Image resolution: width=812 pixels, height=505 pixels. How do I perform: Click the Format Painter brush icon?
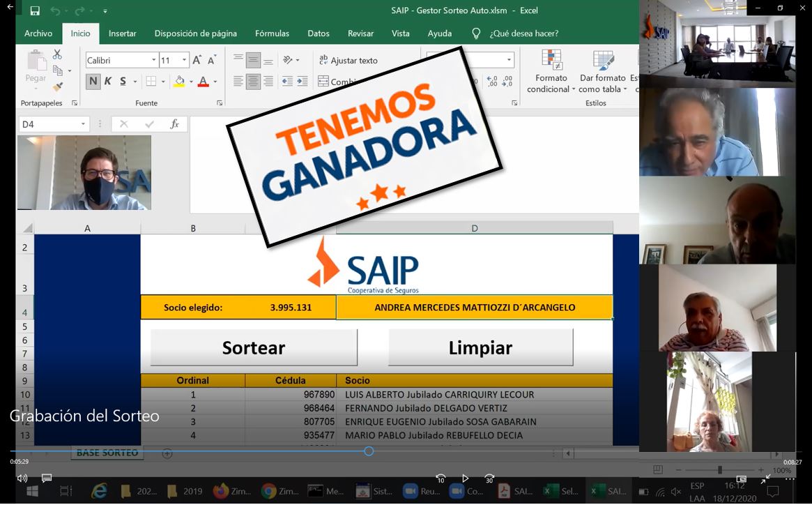tap(58, 86)
